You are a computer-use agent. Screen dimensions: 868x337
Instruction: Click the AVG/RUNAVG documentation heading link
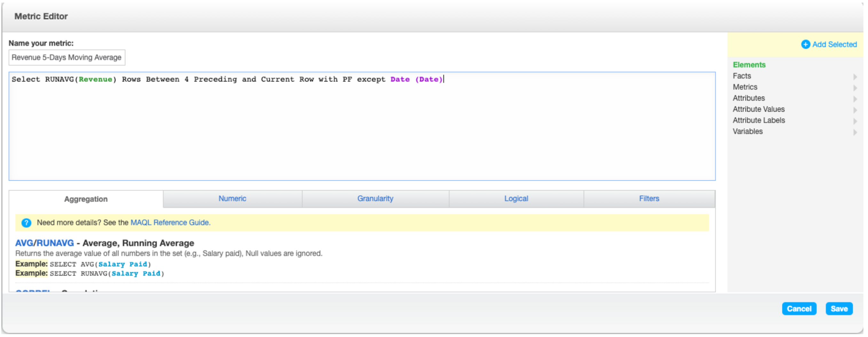[x=44, y=243]
